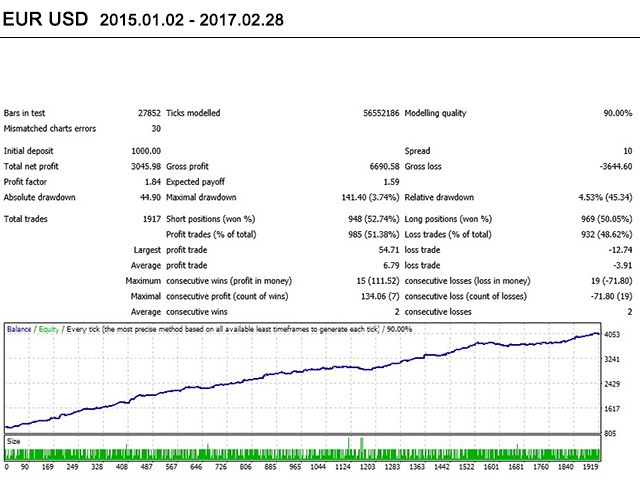This screenshot has width=640, height=480.
Task: Select the Modelling quality value 90.00%
Action: point(618,113)
